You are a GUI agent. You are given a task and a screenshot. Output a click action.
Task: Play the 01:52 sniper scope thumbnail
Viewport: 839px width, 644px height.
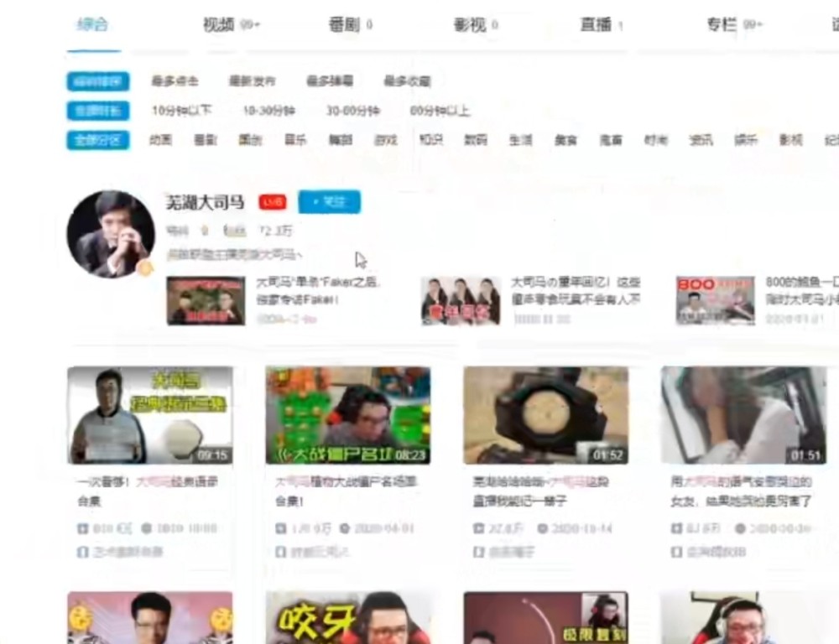click(546, 415)
